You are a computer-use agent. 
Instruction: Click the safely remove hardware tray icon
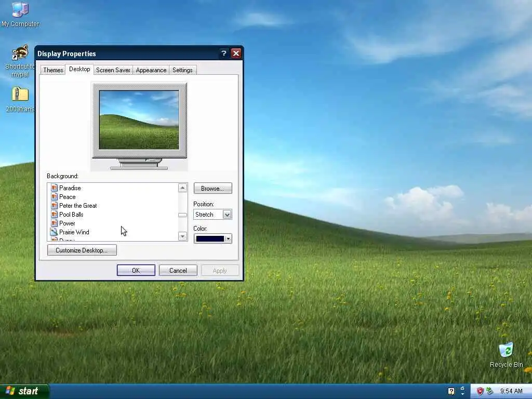pyautogui.click(x=489, y=391)
